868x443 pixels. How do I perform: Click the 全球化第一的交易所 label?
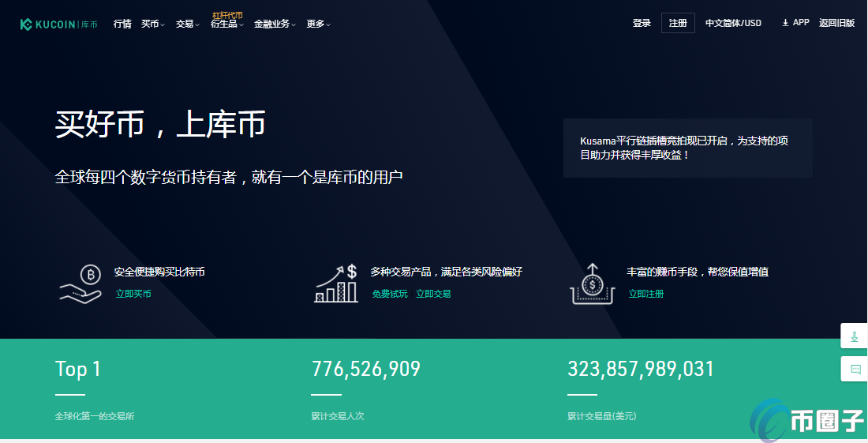click(95, 416)
